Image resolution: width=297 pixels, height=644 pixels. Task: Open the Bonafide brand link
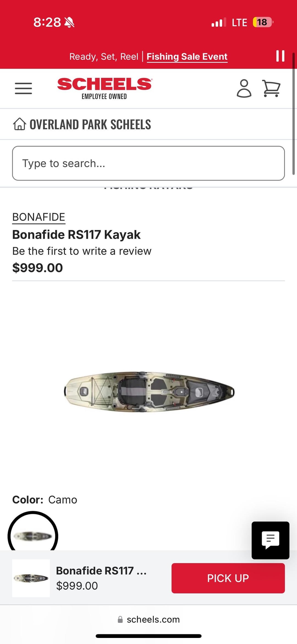[x=39, y=217]
